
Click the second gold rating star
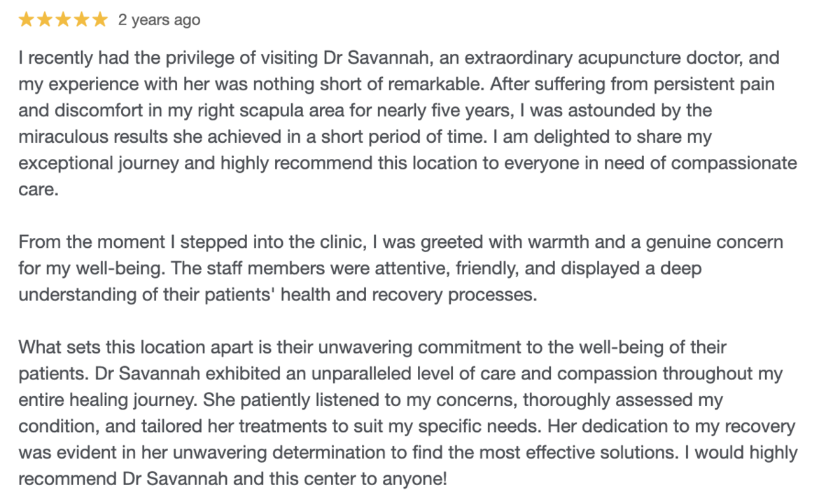tap(45, 20)
